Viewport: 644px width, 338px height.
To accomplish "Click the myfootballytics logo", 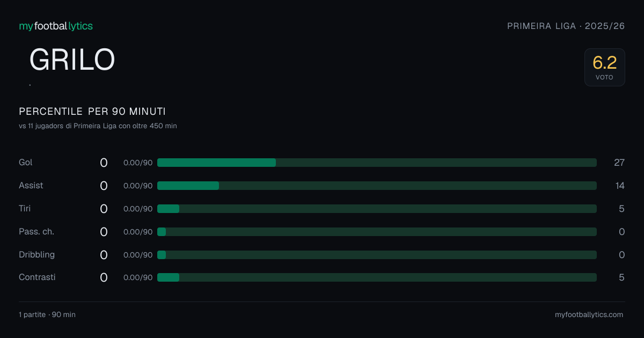I will [x=56, y=26].
